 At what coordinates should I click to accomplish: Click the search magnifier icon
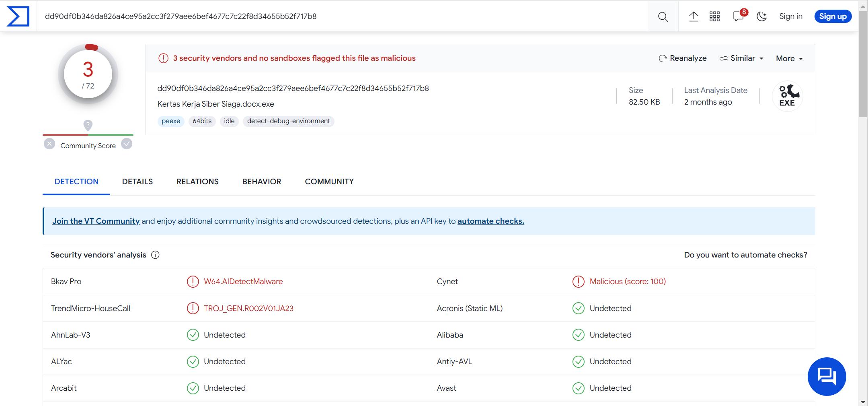click(663, 16)
